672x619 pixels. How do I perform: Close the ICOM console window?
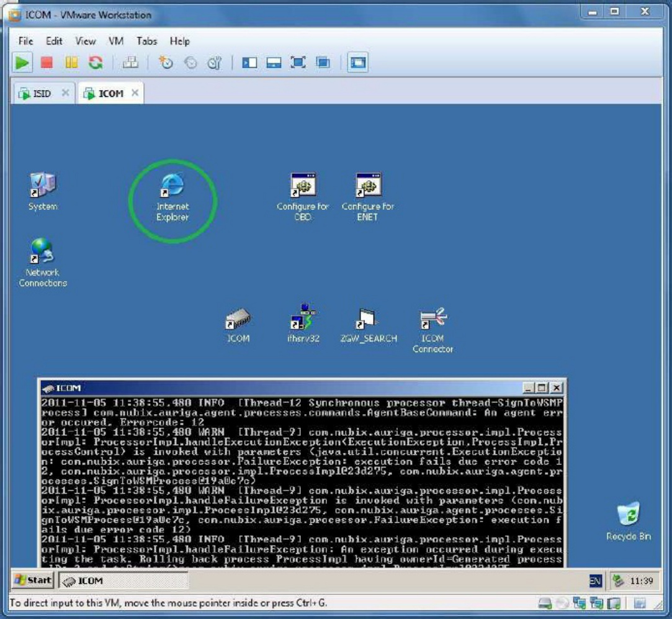(x=557, y=388)
